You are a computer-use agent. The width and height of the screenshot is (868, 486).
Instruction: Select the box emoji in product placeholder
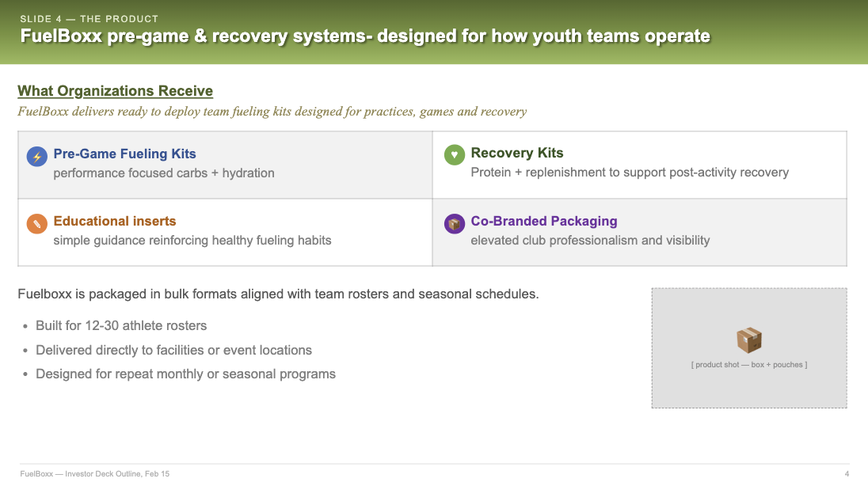(x=749, y=340)
